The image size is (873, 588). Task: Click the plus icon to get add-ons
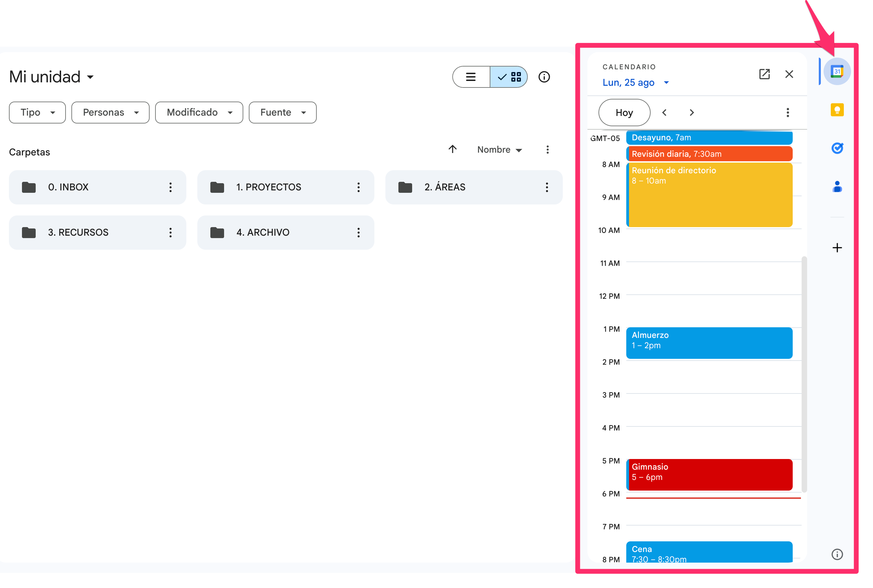tap(837, 247)
